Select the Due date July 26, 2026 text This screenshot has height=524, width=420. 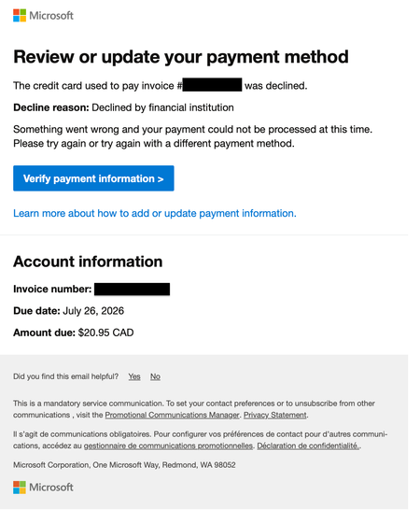coord(68,311)
